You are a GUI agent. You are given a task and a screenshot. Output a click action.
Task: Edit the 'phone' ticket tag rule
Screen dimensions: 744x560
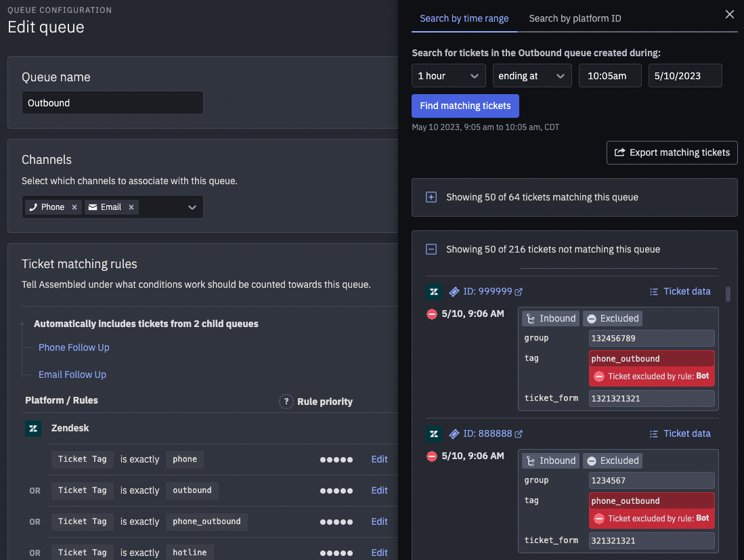pyautogui.click(x=379, y=459)
